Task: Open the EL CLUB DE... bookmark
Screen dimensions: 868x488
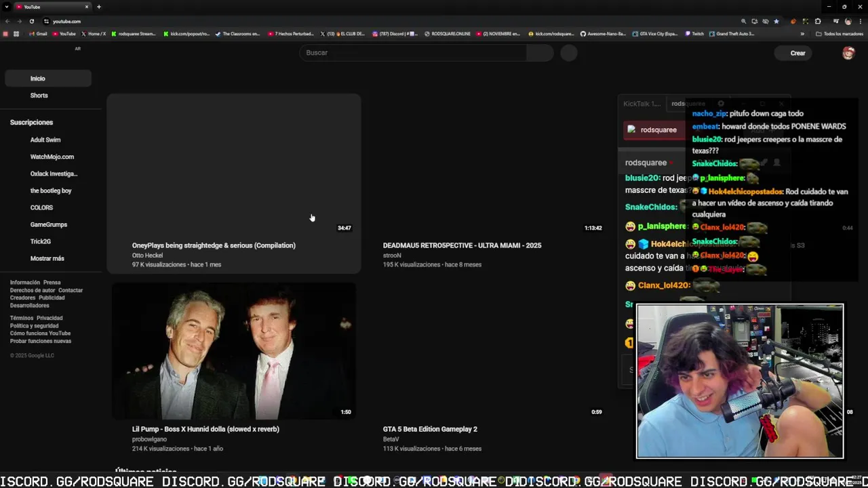Action: [x=342, y=34]
